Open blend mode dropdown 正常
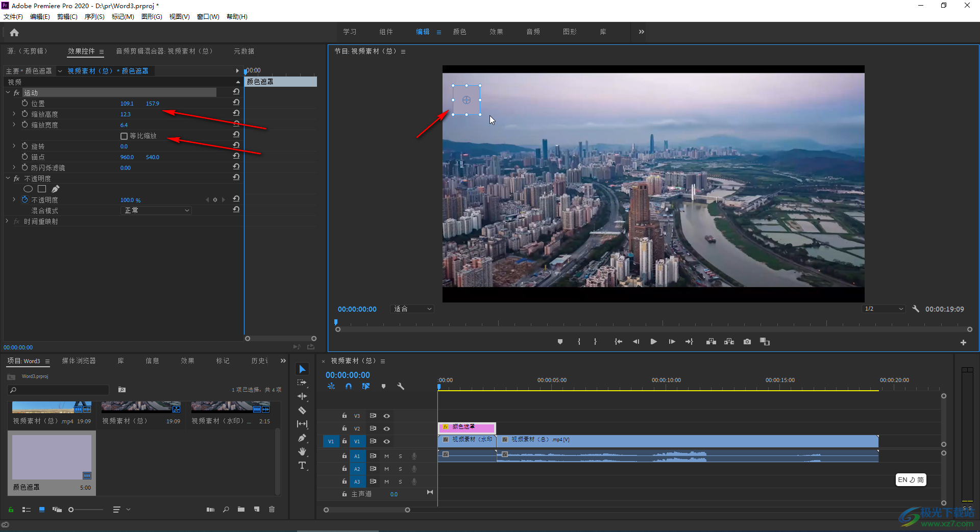 pos(156,211)
